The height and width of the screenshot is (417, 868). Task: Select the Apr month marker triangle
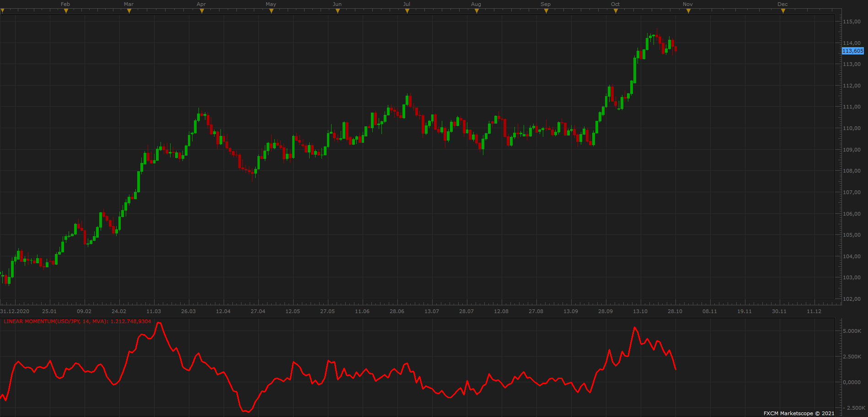[x=202, y=11]
